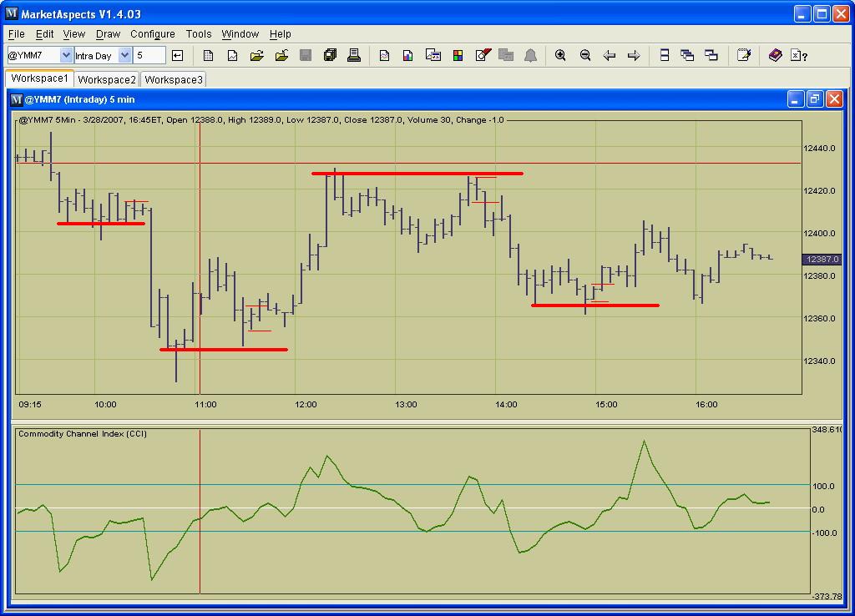Viewport: 855px width, 616px height.
Task: Open the Intra Day timeframe dropdown
Action: coord(124,56)
